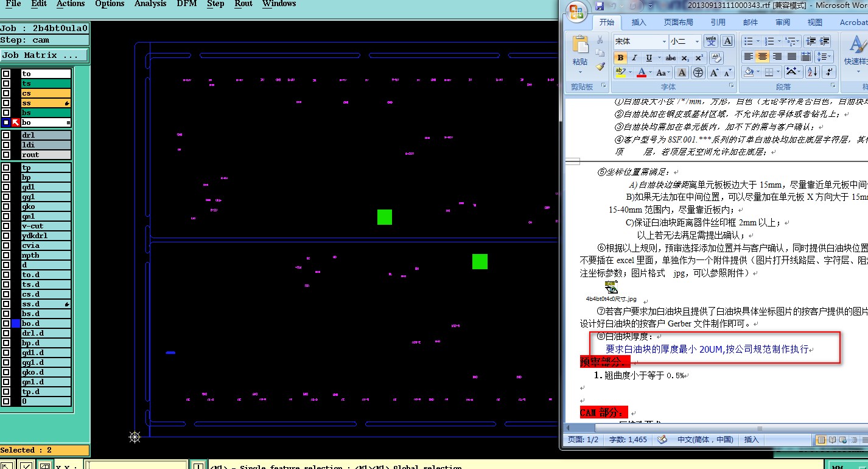Click the Grow Font icon

point(713,72)
